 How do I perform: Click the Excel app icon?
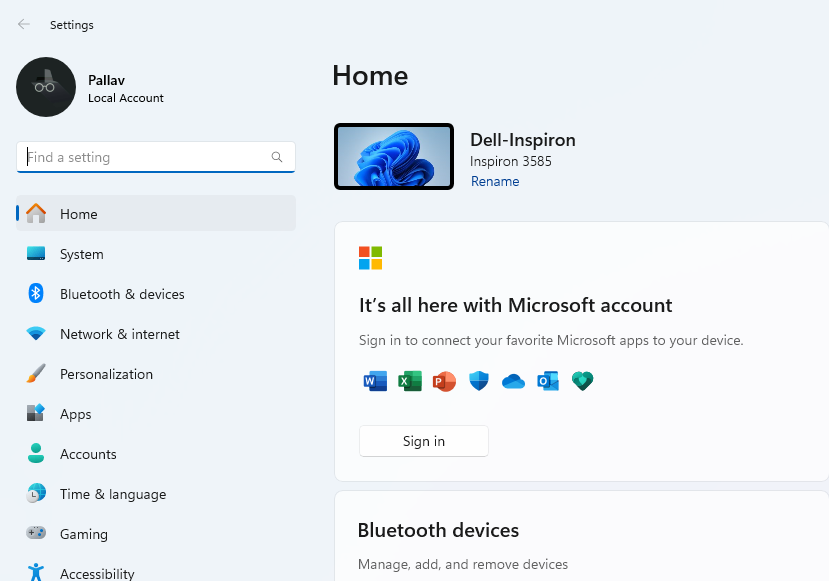[410, 381]
